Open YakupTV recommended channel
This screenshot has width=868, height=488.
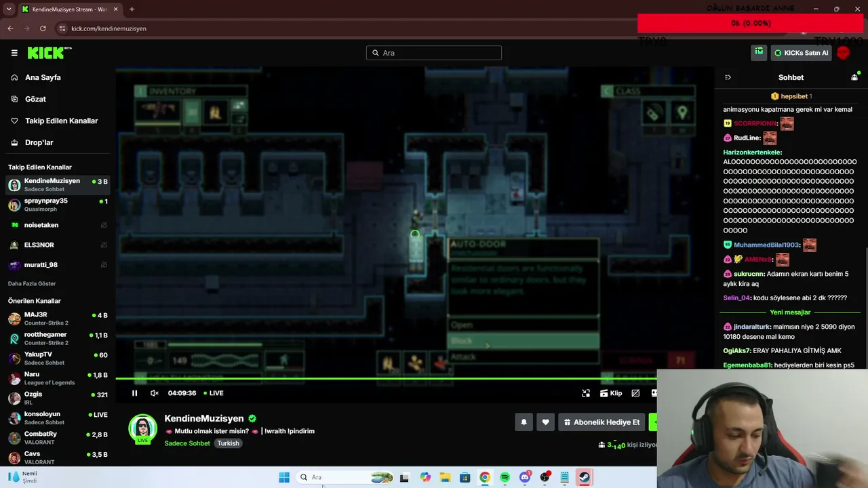(x=58, y=358)
